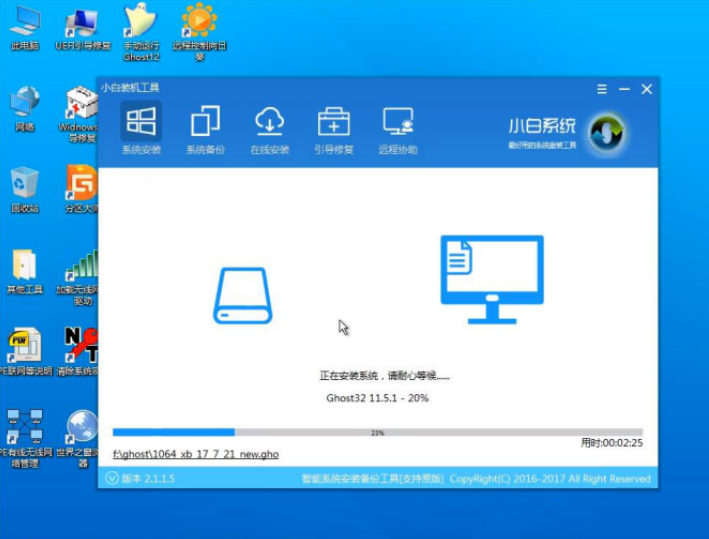Viewport: 709px width, 539px height.
Task: Click the Ghost32 11.5.1 - 20% status
Action: [378, 398]
